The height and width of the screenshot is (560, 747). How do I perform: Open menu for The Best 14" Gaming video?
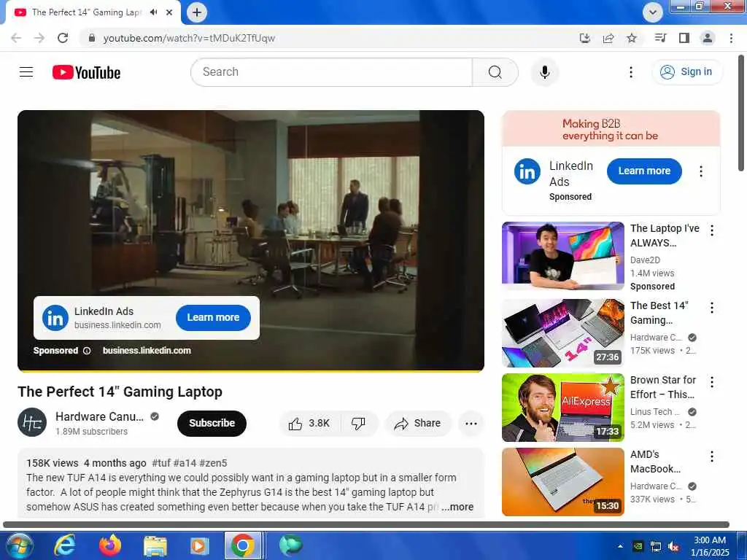[x=712, y=308]
